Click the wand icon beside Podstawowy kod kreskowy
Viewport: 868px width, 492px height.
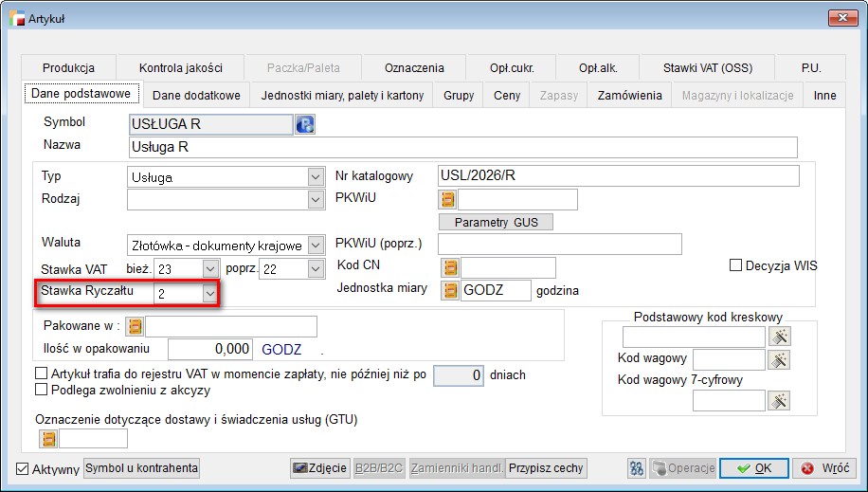[x=779, y=337]
